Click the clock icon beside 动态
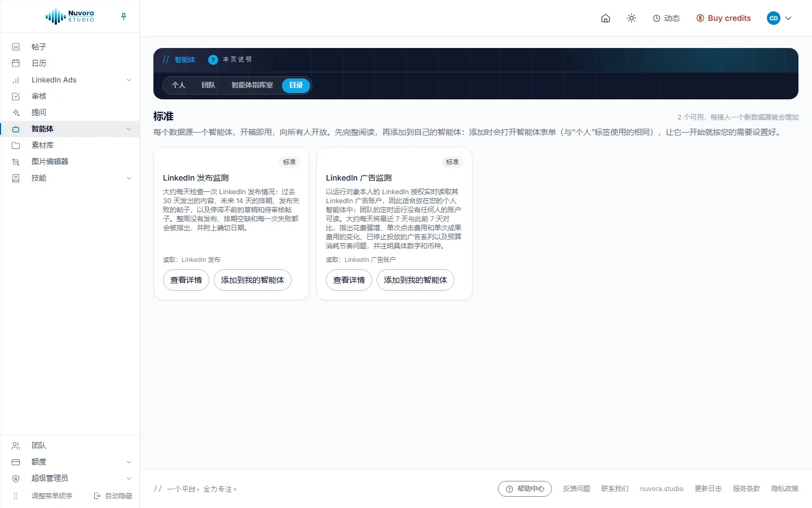Screen dimensions: 812x508 click(656, 18)
